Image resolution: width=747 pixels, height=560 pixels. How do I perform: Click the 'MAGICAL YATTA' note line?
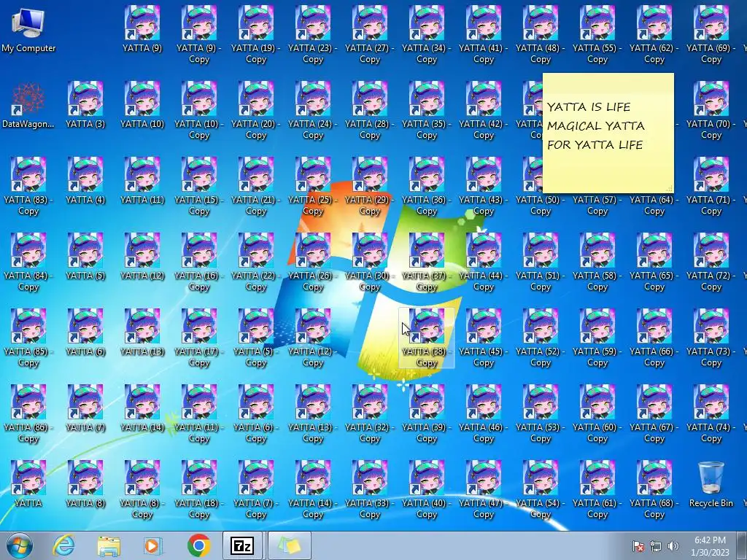595,125
